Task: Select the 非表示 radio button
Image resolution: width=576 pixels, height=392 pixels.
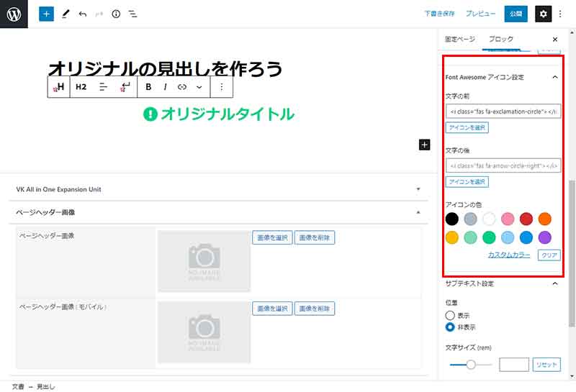Action: point(450,327)
